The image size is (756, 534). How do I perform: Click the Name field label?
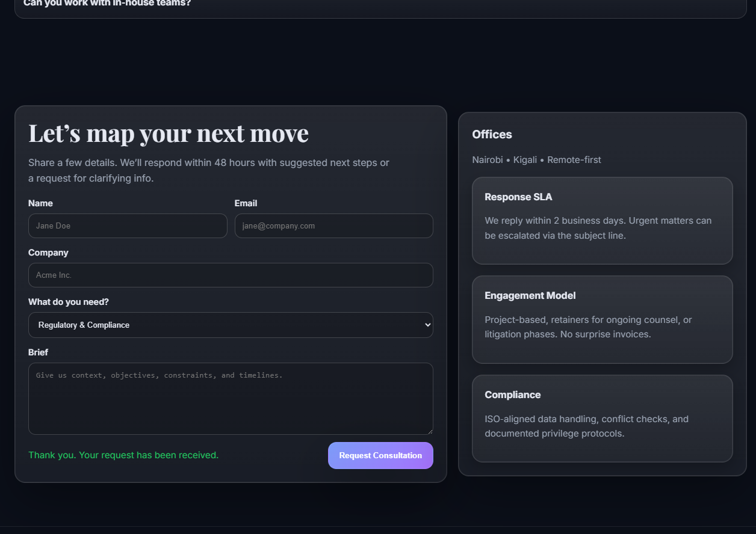click(40, 203)
